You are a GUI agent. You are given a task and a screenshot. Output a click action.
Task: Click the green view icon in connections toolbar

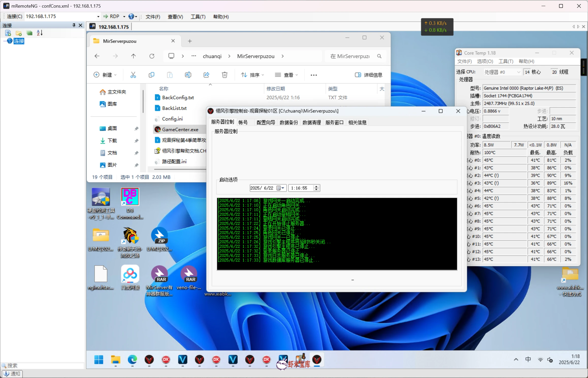(29, 33)
